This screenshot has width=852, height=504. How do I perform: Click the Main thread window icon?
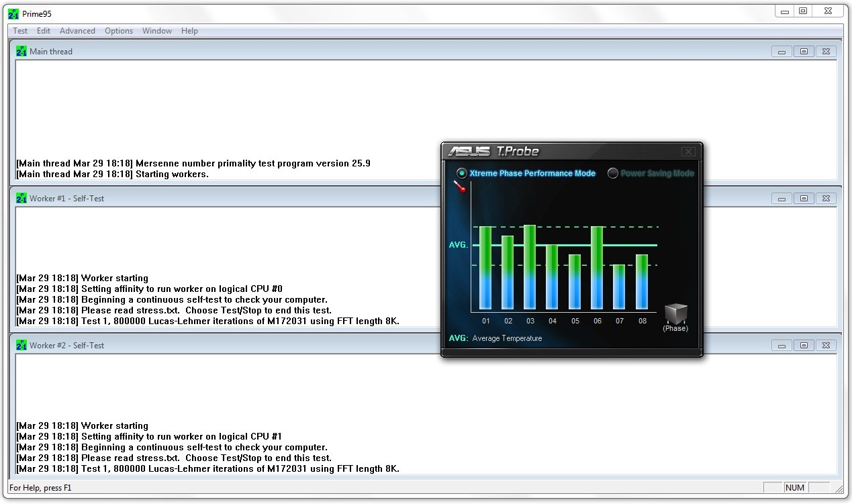point(21,52)
